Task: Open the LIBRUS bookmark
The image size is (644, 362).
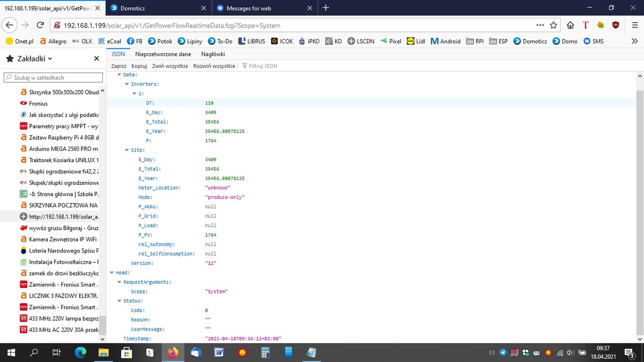Action: [252, 41]
